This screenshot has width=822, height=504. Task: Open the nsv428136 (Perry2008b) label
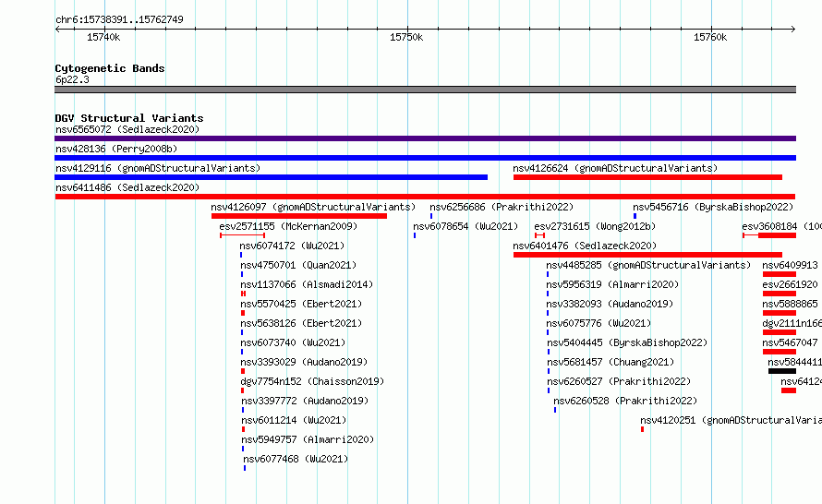[116, 149]
